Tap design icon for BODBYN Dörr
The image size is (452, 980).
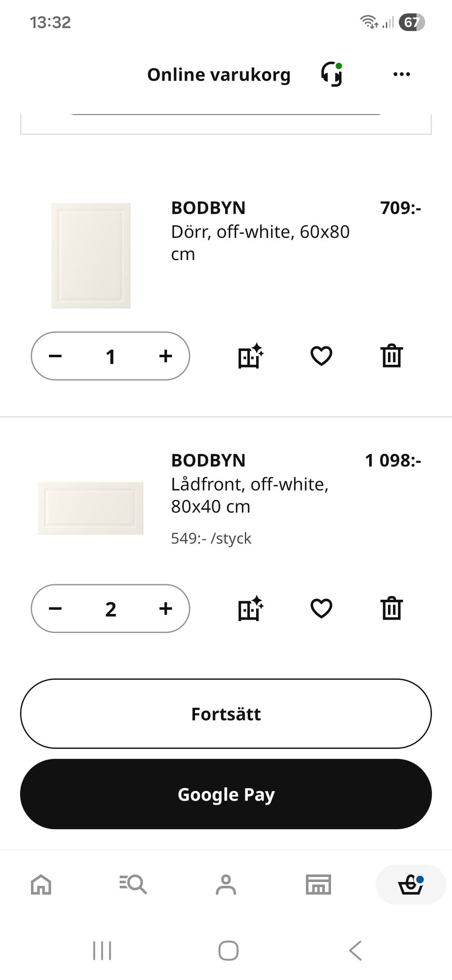[x=250, y=356]
